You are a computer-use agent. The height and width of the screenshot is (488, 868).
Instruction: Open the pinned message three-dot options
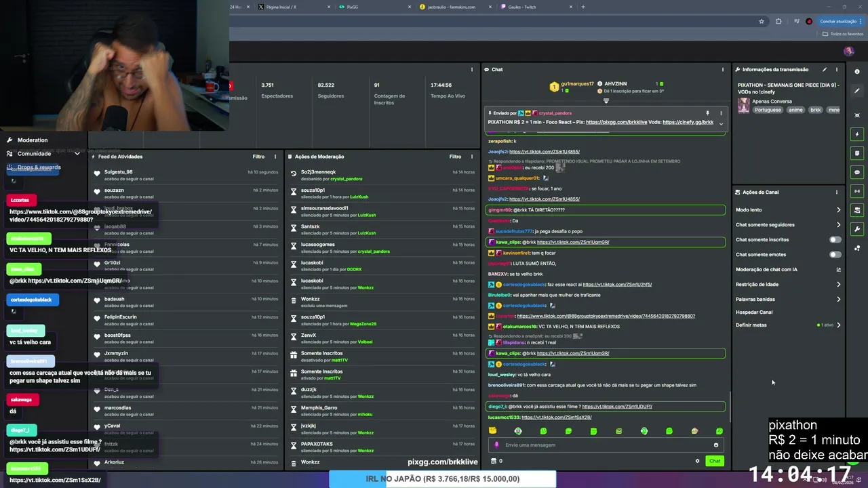click(x=721, y=113)
